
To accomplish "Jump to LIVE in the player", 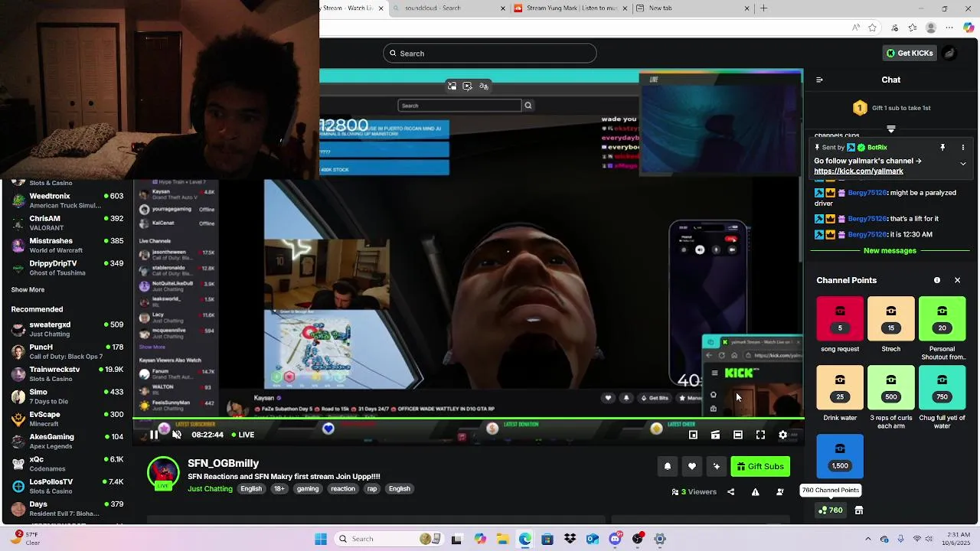I will tap(242, 435).
